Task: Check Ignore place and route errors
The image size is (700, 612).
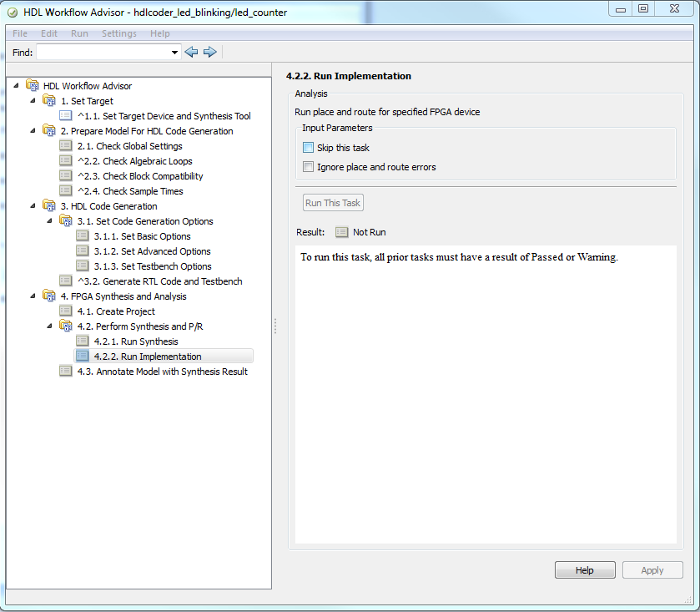Action: point(308,167)
